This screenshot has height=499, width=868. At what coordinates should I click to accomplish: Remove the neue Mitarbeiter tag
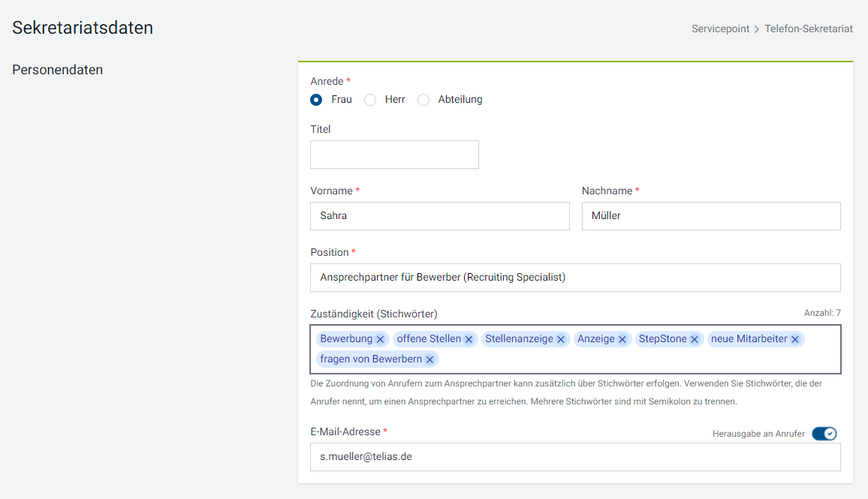(795, 339)
